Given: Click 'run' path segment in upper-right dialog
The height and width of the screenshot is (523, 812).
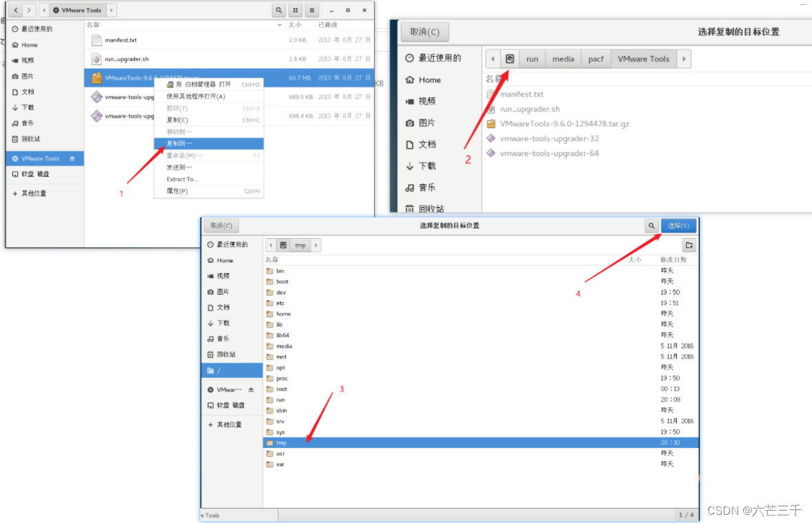Looking at the screenshot, I should [532, 59].
